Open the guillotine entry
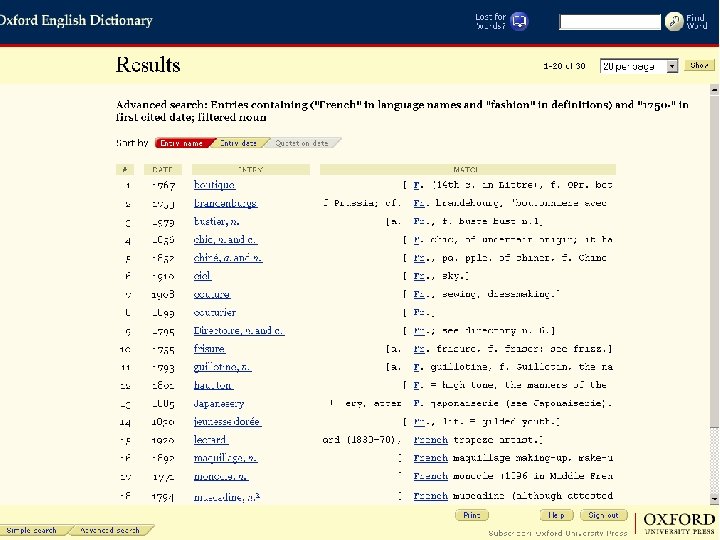Screen dimensions: 720x540 222,367
